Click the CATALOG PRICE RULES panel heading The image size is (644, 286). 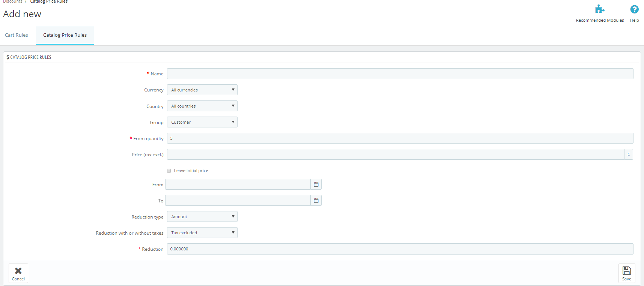point(29,57)
